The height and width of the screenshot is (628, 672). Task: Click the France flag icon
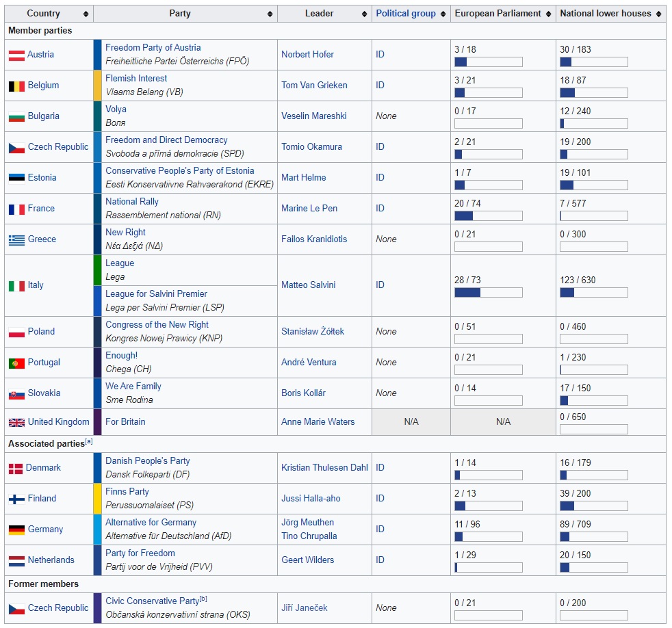[x=16, y=209]
